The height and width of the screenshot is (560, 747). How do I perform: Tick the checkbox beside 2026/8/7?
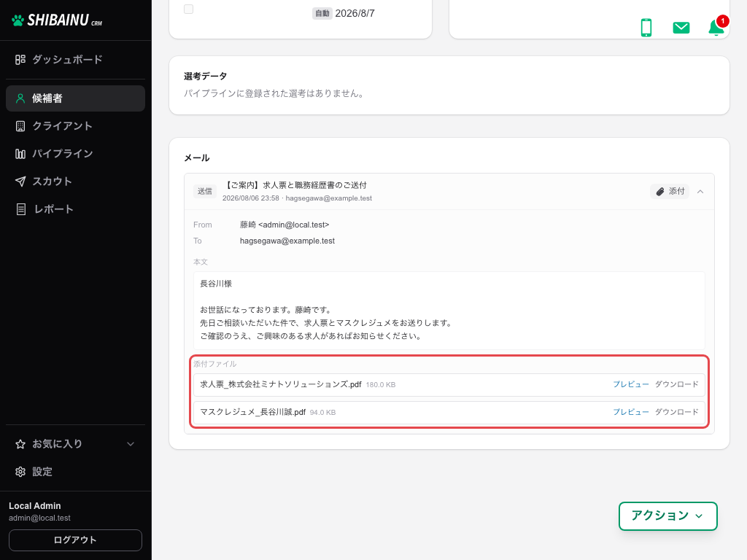click(x=189, y=9)
